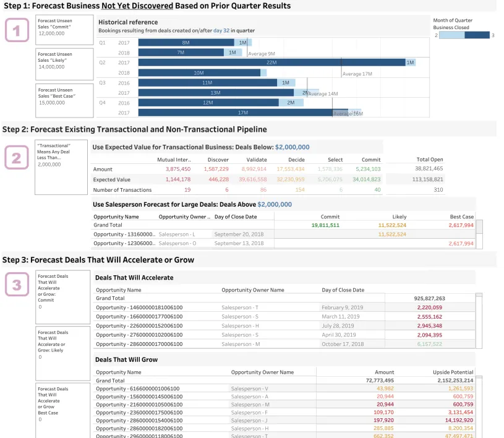
Task: Select the Q3 2016 11M bar
Action: coord(208,83)
